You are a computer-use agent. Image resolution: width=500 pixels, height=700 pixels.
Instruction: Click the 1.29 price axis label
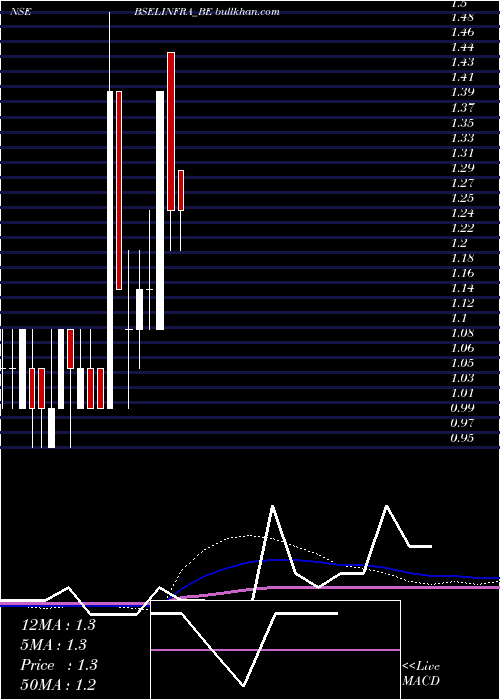click(x=462, y=169)
